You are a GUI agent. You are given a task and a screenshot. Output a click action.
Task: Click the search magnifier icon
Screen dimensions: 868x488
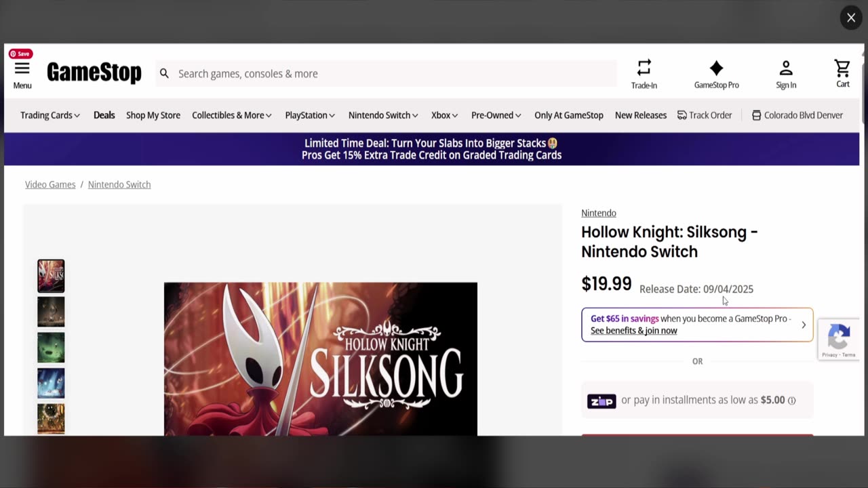click(x=164, y=73)
